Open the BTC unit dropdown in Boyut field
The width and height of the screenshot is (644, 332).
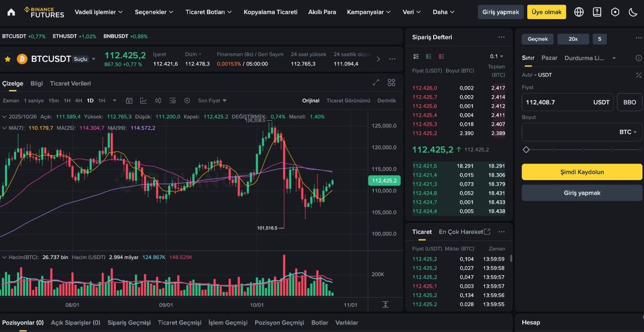coord(628,132)
